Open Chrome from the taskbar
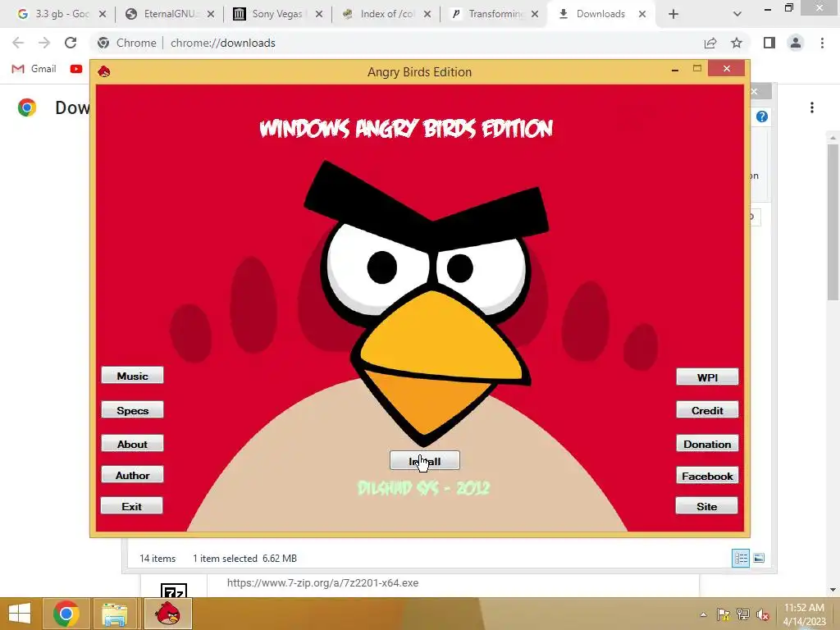Screen dimensions: 840x630 pos(66,614)
